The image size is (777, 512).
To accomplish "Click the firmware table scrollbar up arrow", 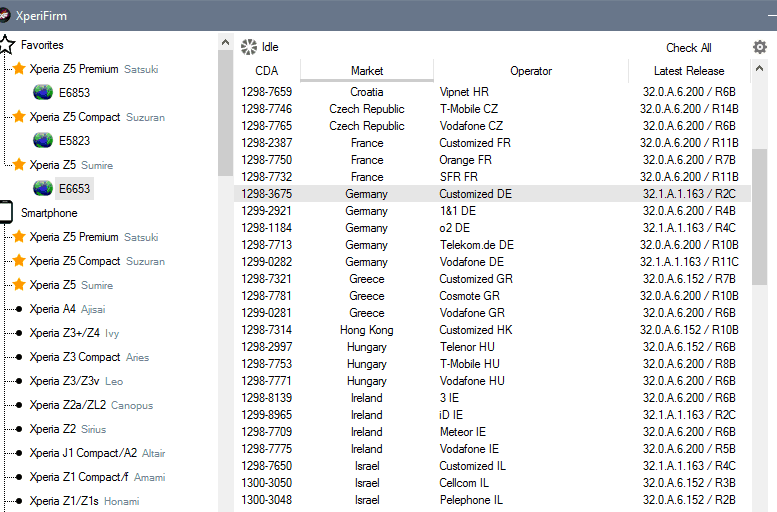I will [x=759, y=69].
